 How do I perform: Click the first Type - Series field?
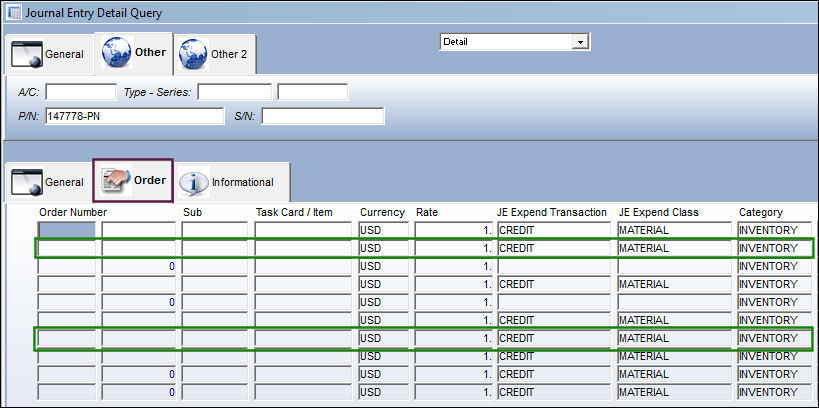235,92
